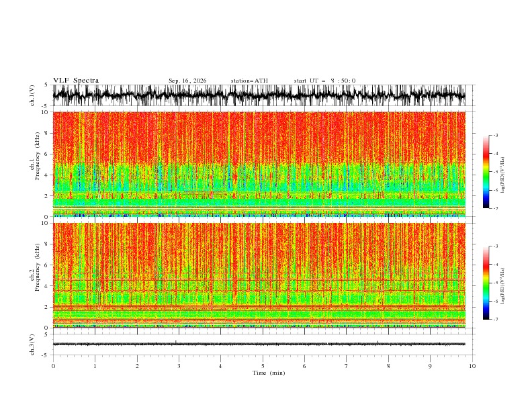Viewport: 532px width, 411px height.
Task: Click the ch.1 spectrogram red upper band
Action: (x=259, y=138)
